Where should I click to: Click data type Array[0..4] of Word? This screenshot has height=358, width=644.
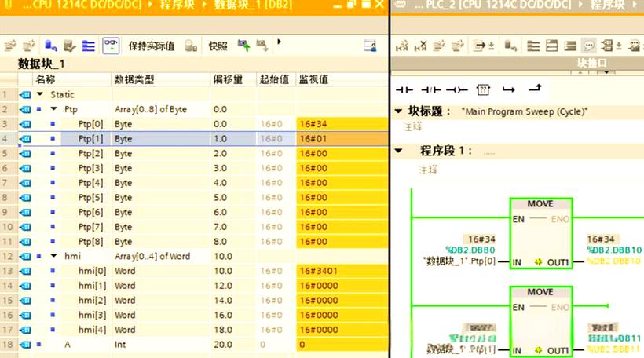pos(152,256)
